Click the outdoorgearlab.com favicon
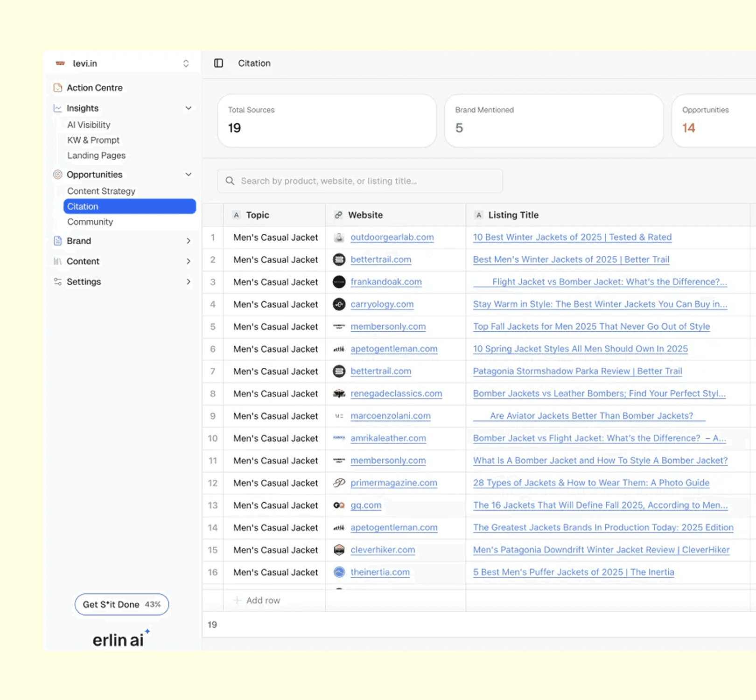This screenshot has width=756, height=700. (339, 238)
